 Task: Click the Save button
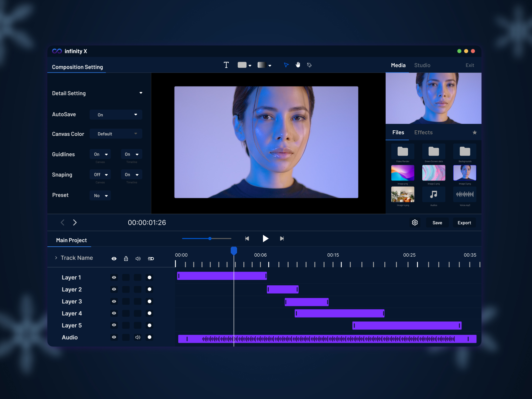point(437,222)
